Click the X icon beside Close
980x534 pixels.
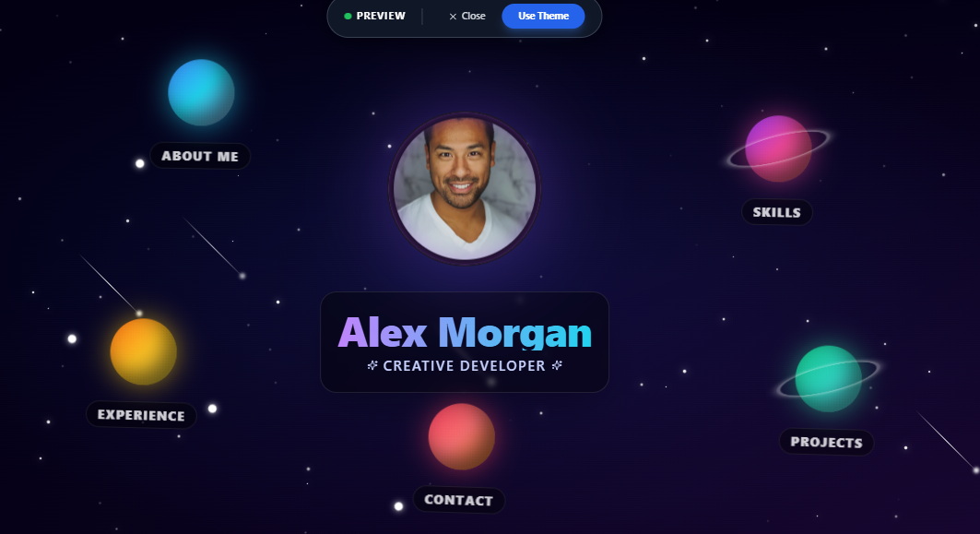coord(454,17)
